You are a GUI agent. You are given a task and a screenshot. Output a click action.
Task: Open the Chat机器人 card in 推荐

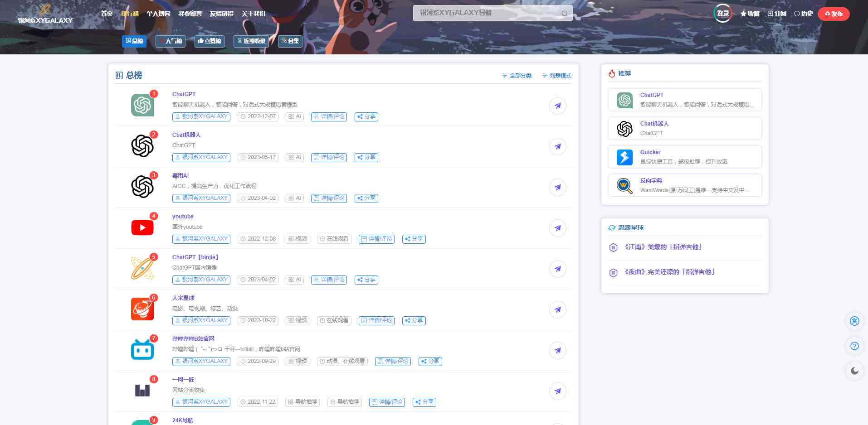click(x=685, y=128)
